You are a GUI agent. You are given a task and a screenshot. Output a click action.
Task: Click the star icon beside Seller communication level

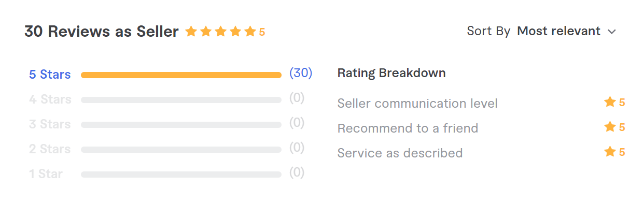[610, 102]
